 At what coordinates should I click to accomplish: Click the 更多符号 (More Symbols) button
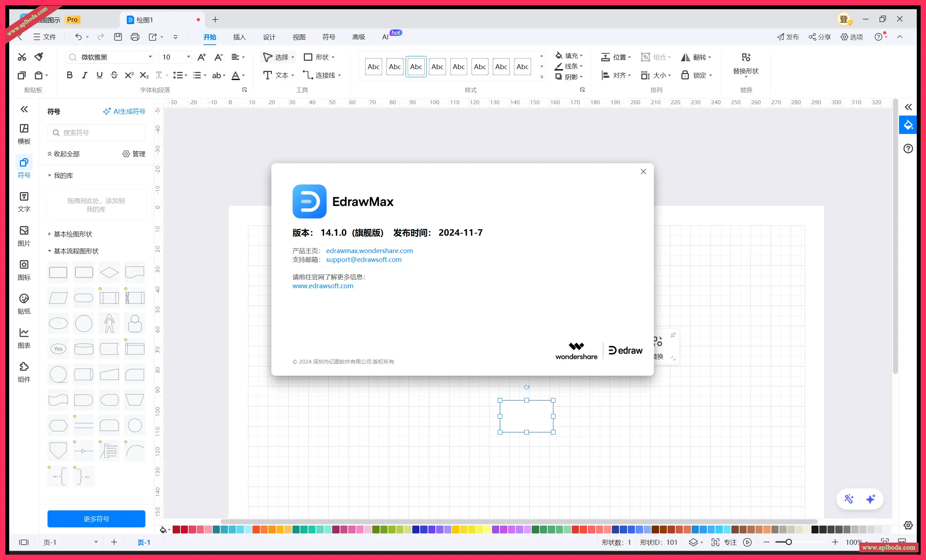coord(96,519)
